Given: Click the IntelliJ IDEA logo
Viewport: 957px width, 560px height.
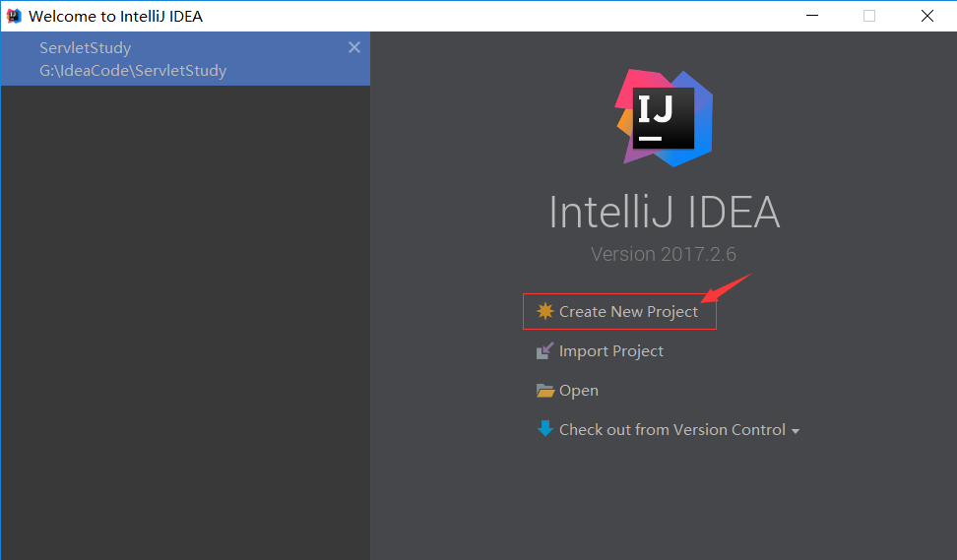Looking at the screenshot, I should point(664,118).
